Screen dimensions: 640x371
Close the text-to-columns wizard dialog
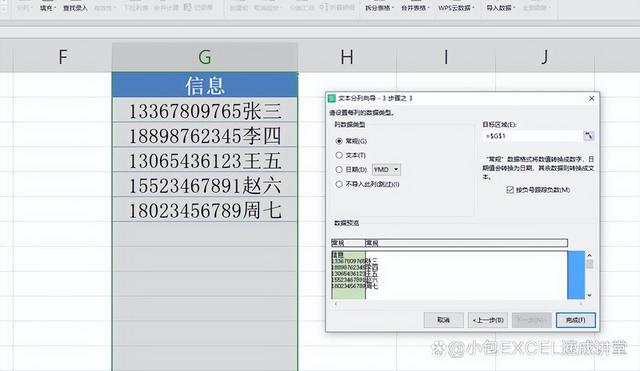click(591, 98)
